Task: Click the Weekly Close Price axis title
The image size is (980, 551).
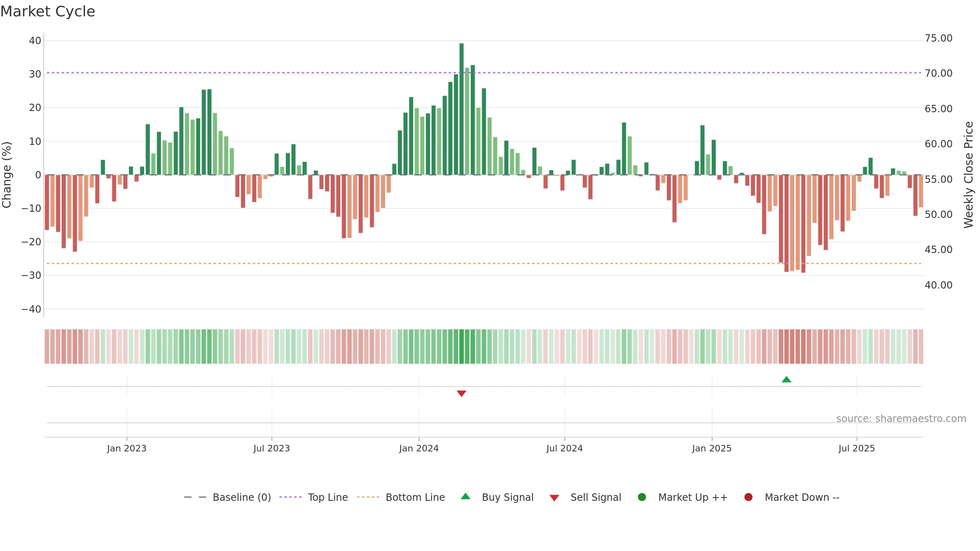Action: [x=969, y=175]
